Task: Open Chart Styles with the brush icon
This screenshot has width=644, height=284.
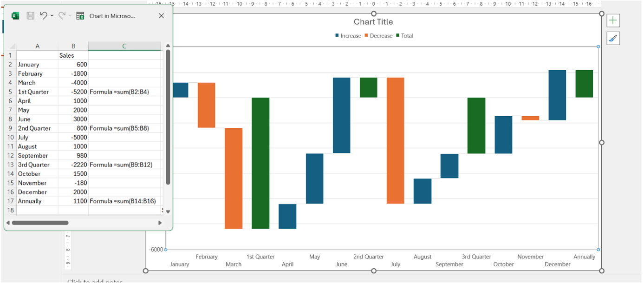Action: click(x=613, y=38)
